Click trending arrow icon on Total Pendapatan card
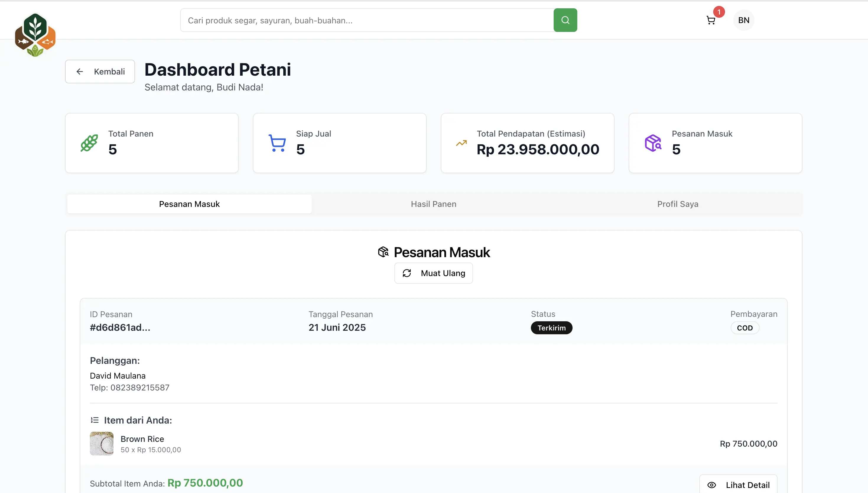The image size is (868, 493). point(461,143)
